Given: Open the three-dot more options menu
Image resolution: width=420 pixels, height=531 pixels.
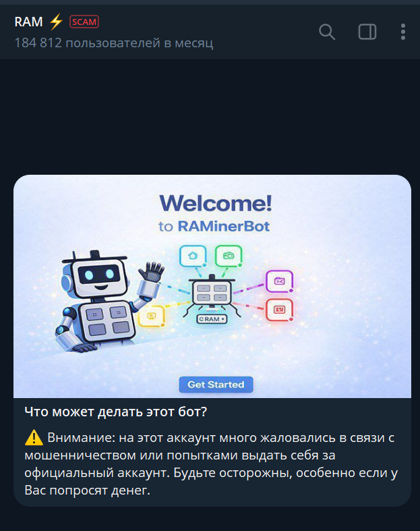Looking at the screenshot, I should click(x=402, y=32).
